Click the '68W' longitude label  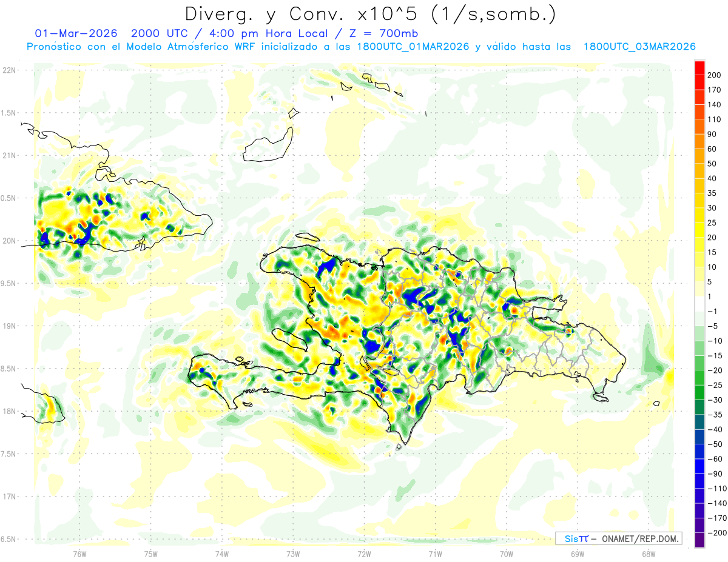[649, 554]
